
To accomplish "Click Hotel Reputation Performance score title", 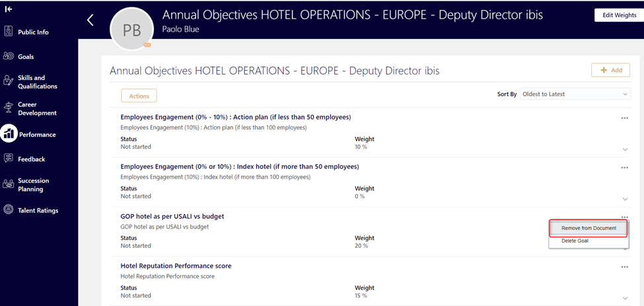I will point(176,266).
